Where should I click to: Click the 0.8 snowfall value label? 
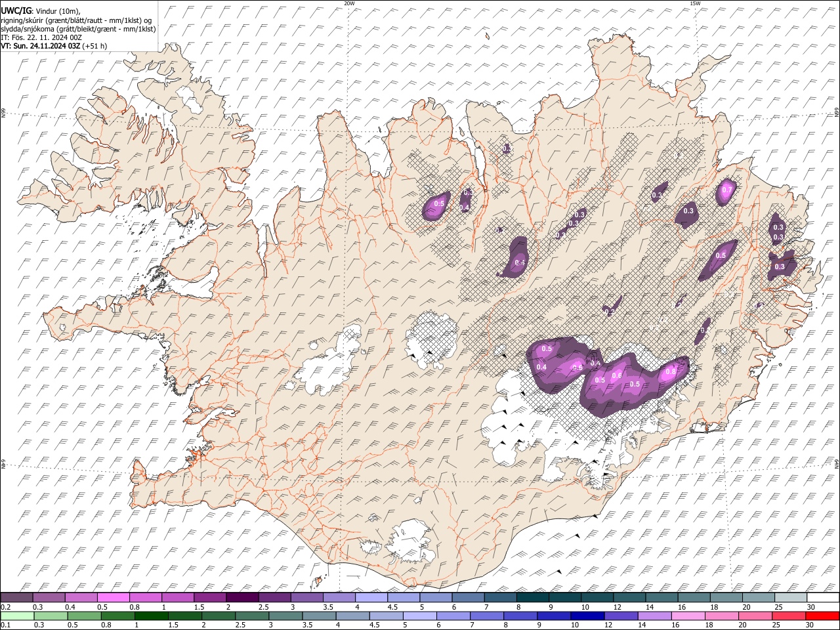[670, 372]
